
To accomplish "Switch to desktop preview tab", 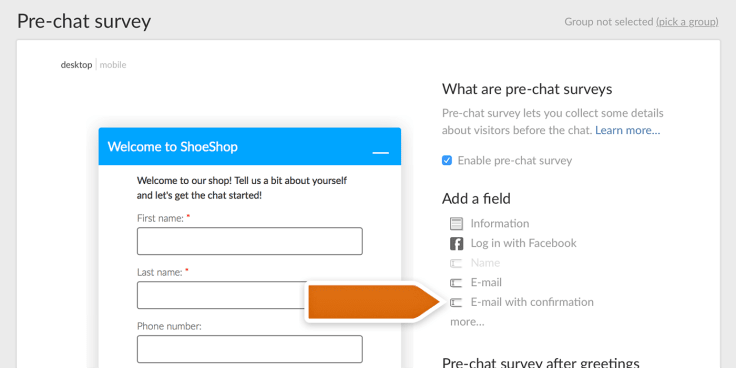I will [x=76, y=65].
